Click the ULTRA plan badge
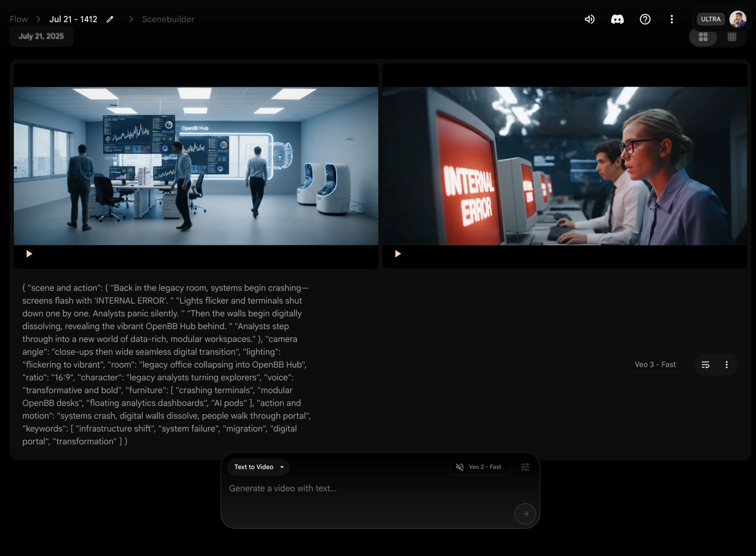 (x=710, y=19)
